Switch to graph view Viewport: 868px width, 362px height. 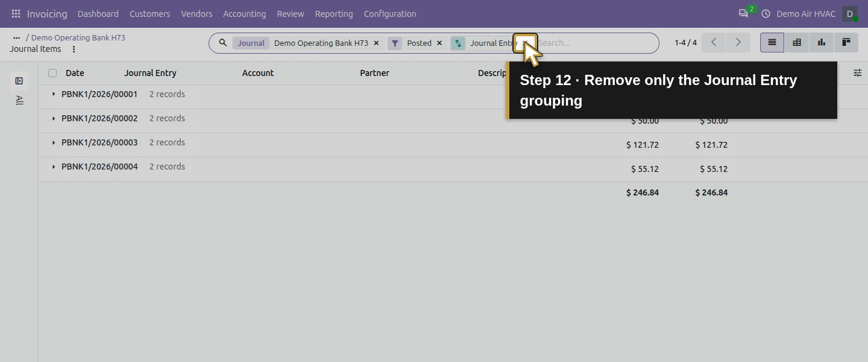(822, 42)
